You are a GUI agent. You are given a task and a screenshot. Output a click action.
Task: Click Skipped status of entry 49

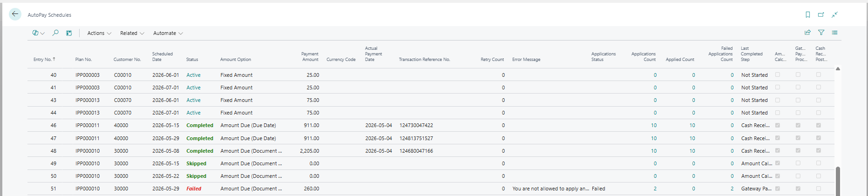[x=196, y=163]
